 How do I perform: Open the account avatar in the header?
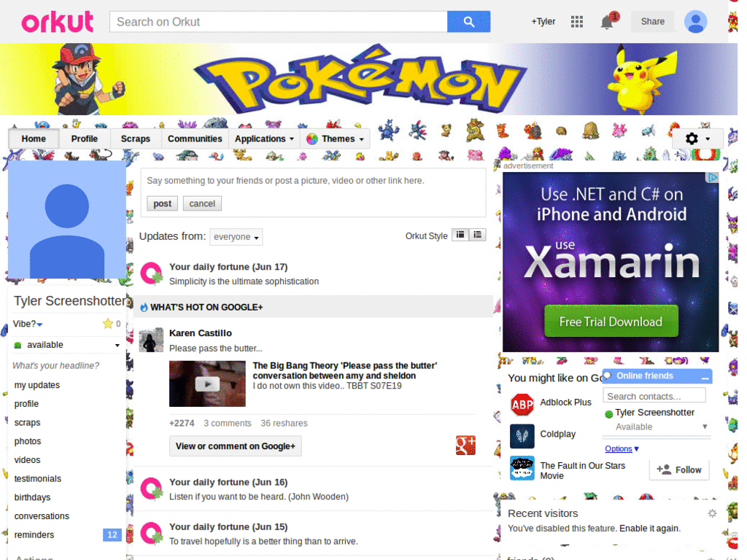pos(695,22)
